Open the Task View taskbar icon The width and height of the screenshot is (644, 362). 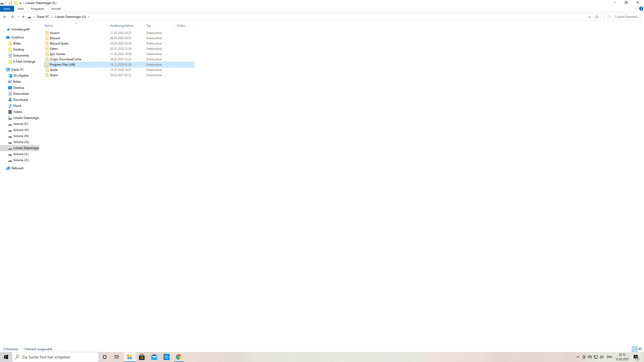pos(117,357)
